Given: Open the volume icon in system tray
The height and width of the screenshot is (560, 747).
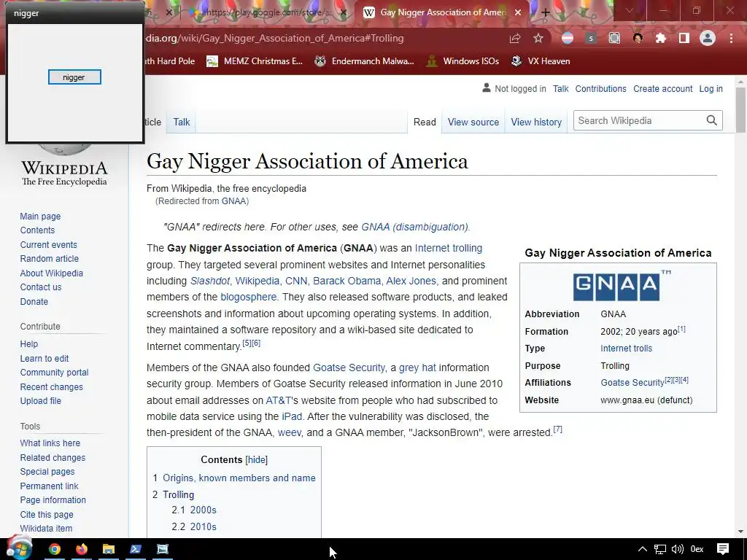Looking at the screenshot, I should [x=678, y=550].
